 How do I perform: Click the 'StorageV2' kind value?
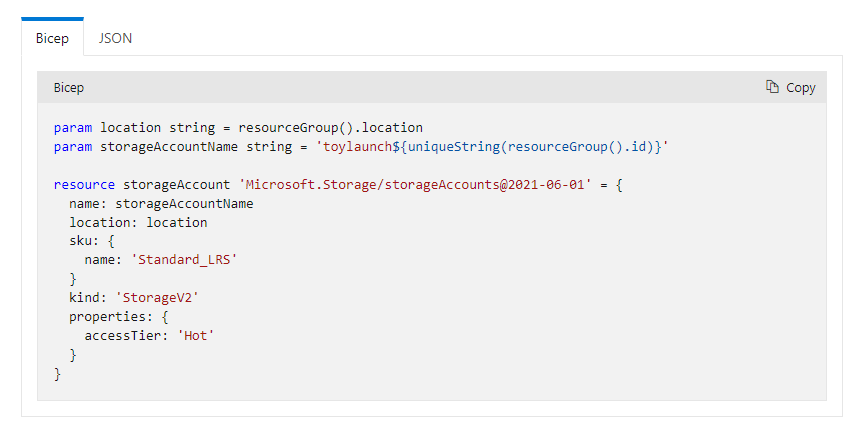point(155,298)
